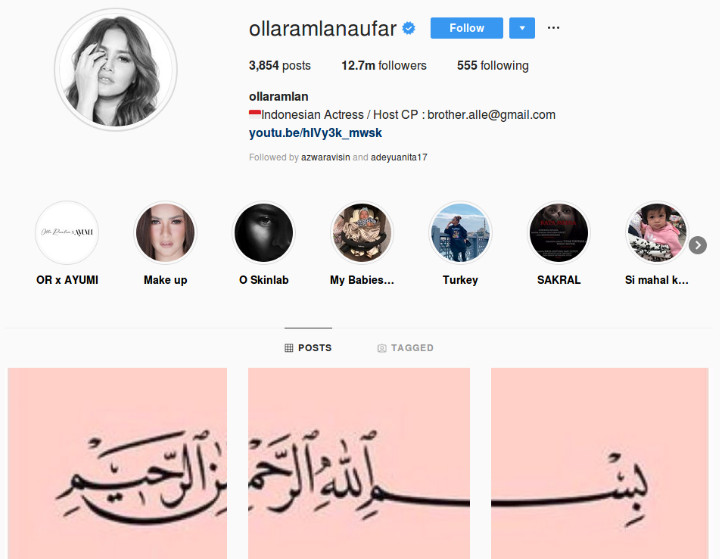Open the profile picture
Viewport: 720px width, 559px height.
point(116,70)
